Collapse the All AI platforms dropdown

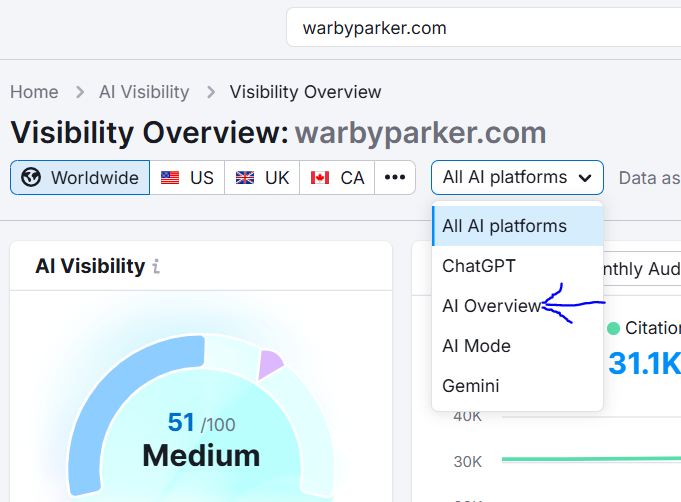coord(517,178)
